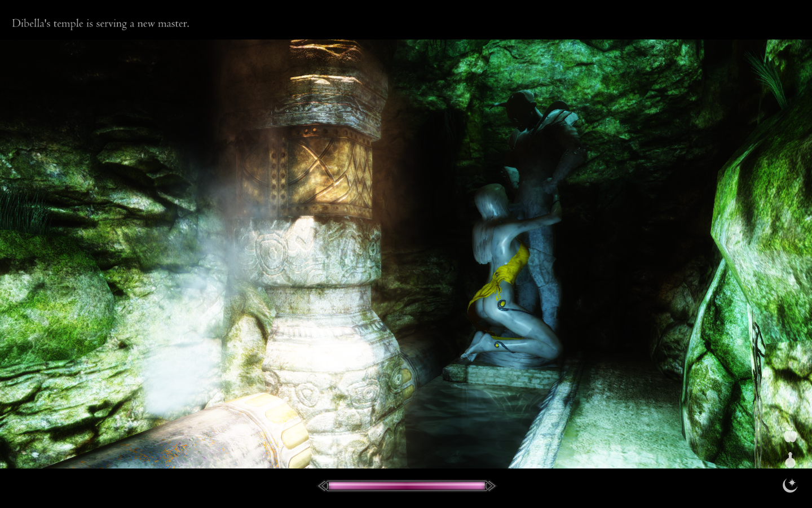Click the potion flask status icon
This screenshot has height=508, width=812.
point(790,460)
